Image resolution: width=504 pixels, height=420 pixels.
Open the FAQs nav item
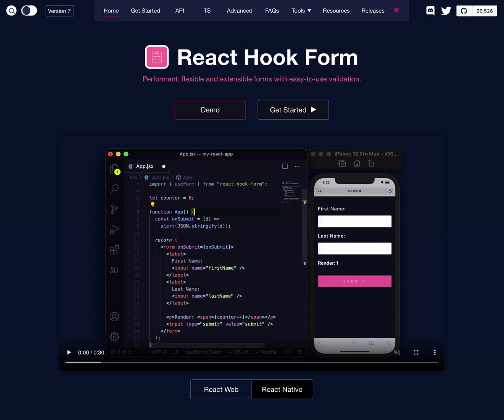click(x=272, y=10)
